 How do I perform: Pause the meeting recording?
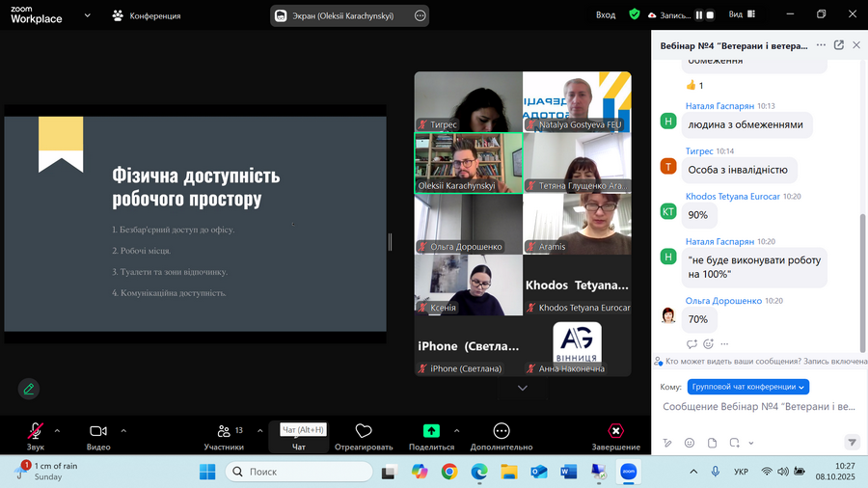[x=699, y=15]
